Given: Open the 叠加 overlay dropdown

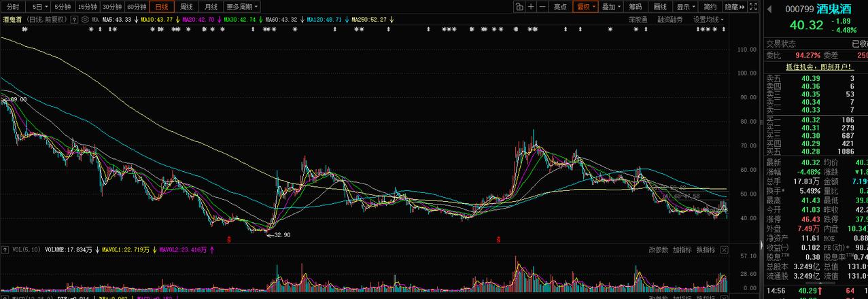Looking at the screenshot, I should pyautogui.click(x=610, y=7).
